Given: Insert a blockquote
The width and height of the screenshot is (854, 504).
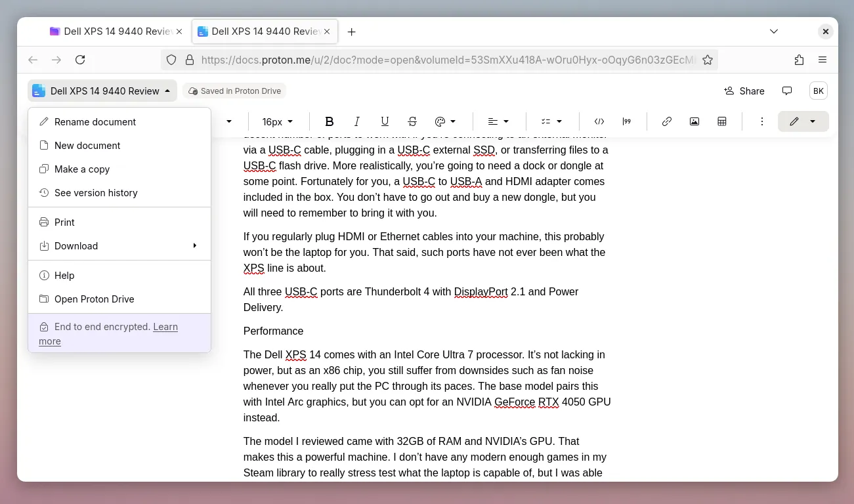Looking at the screenshot, I should (627, 121).
